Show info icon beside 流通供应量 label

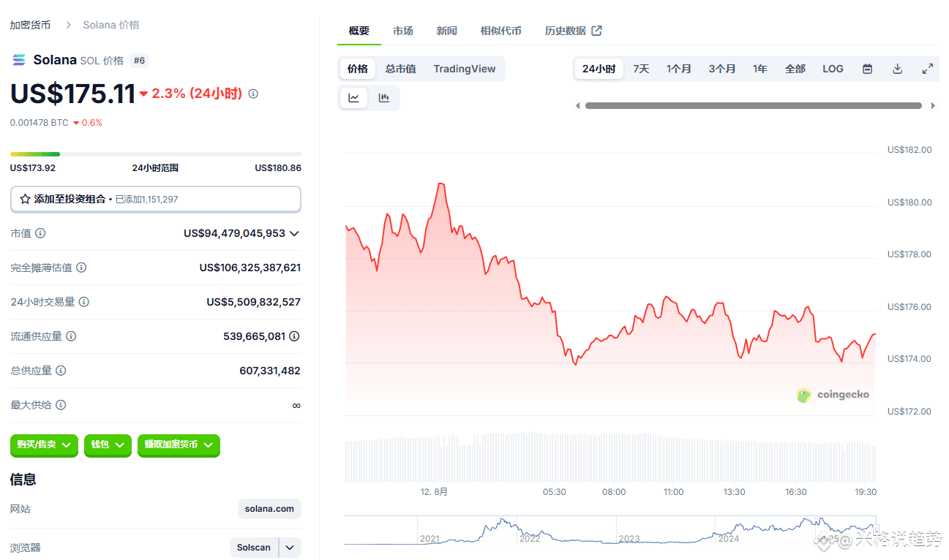pos(71,336)
